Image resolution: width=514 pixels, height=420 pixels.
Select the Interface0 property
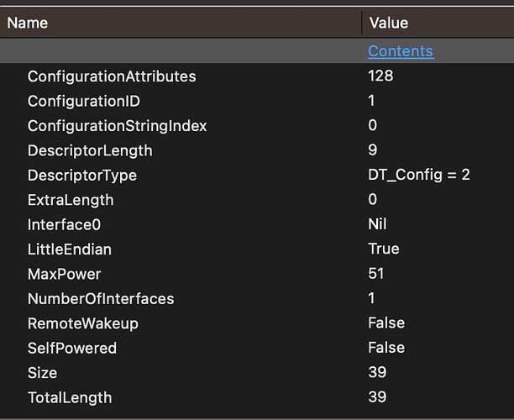tap(64, 225)
